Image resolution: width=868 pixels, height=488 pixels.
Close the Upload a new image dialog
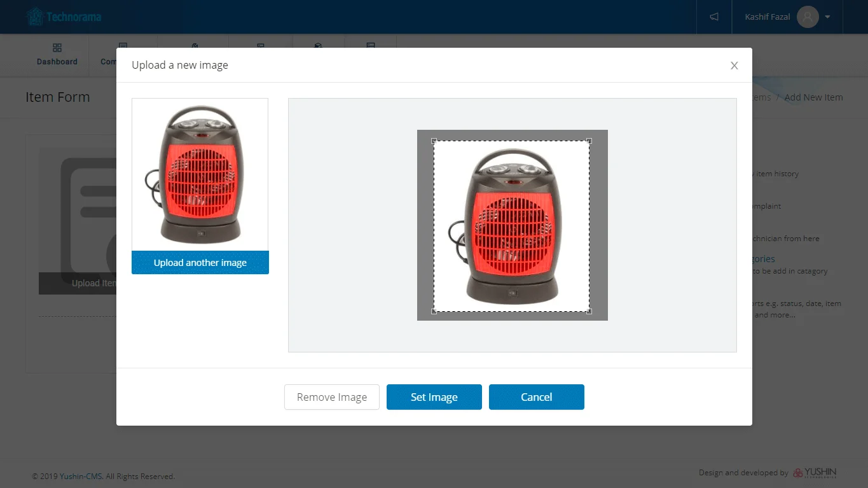(734, 66)
